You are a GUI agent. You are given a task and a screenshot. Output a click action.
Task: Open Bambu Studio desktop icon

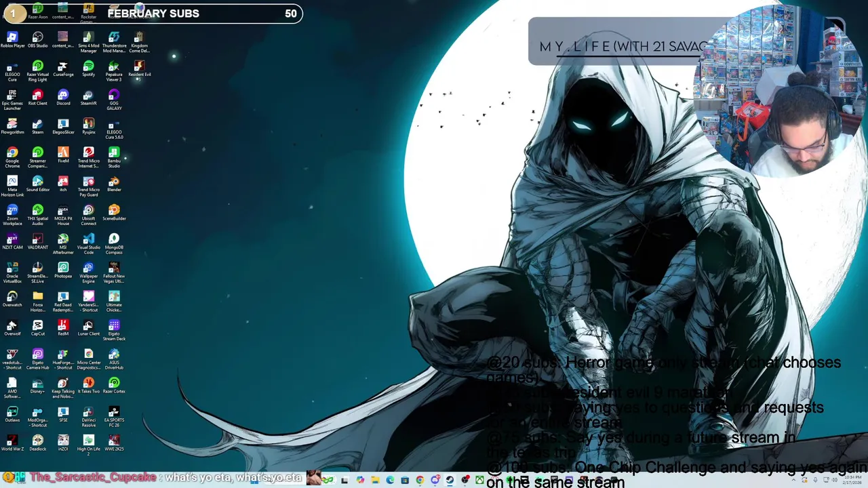(x=114, y=158)
